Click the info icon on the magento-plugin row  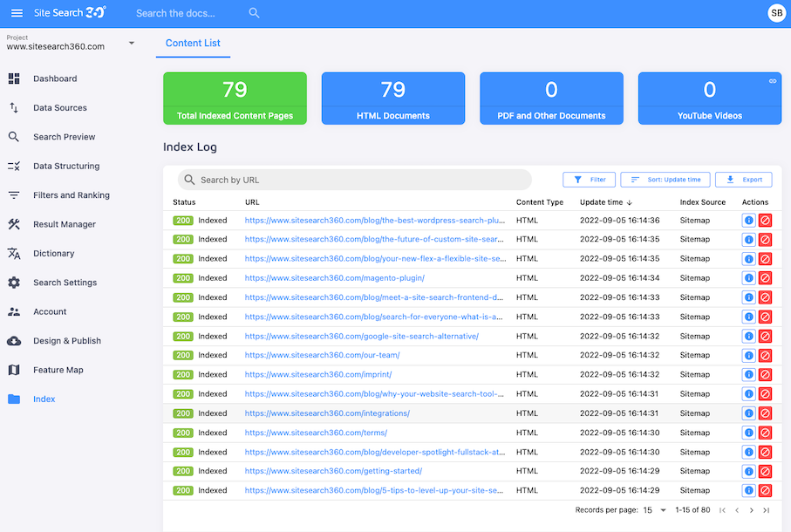point(748,277)
